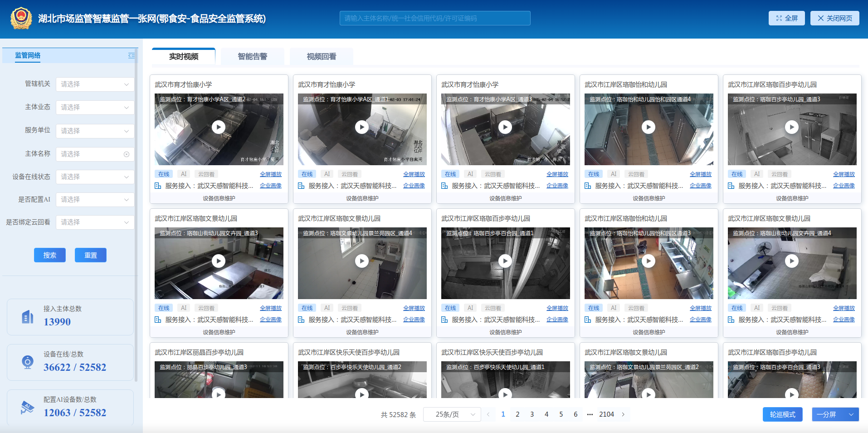Select the 主体名称 input field
Viewport: 868px width, 433px height.
click(95, 154)
